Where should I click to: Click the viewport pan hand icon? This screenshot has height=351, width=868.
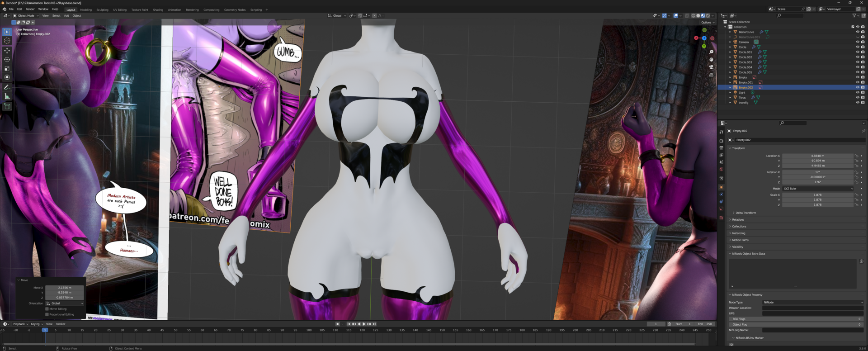pos(711,60)
